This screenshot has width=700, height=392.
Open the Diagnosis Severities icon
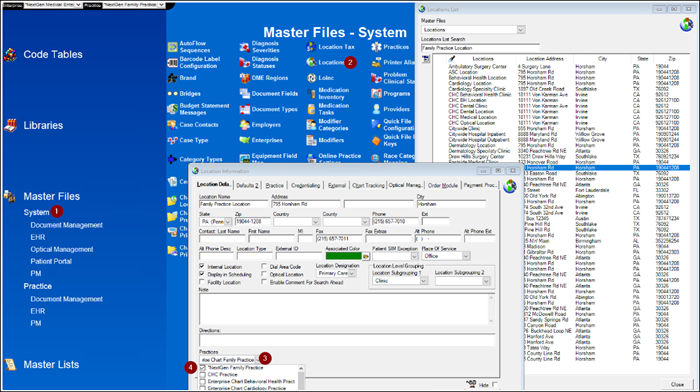[x=245, y=47]
